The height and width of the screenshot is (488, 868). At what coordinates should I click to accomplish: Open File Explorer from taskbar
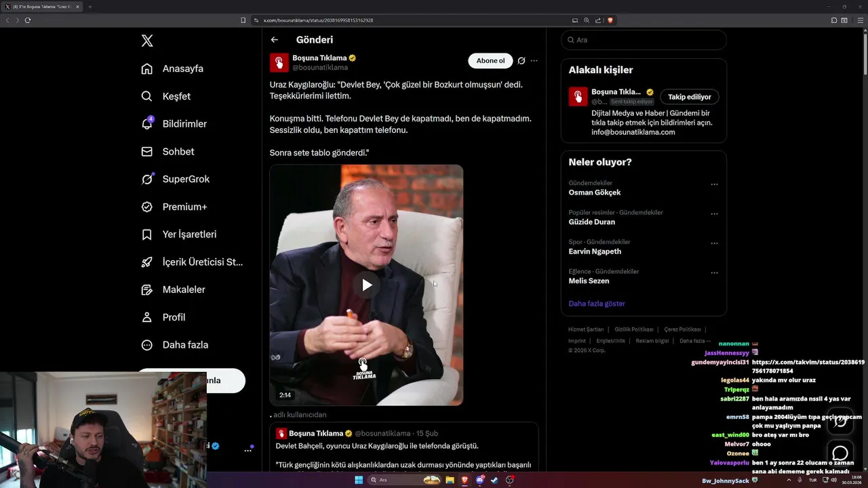(x=450, y=480)
